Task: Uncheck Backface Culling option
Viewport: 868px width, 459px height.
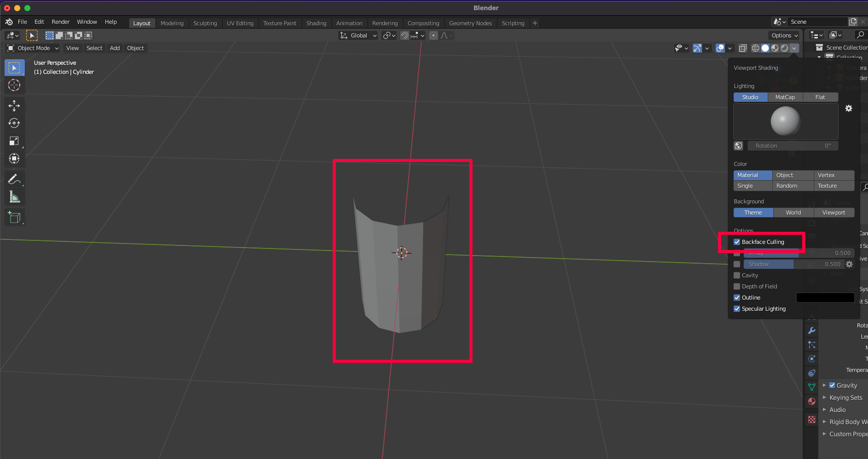Action: tap(737, 242)
